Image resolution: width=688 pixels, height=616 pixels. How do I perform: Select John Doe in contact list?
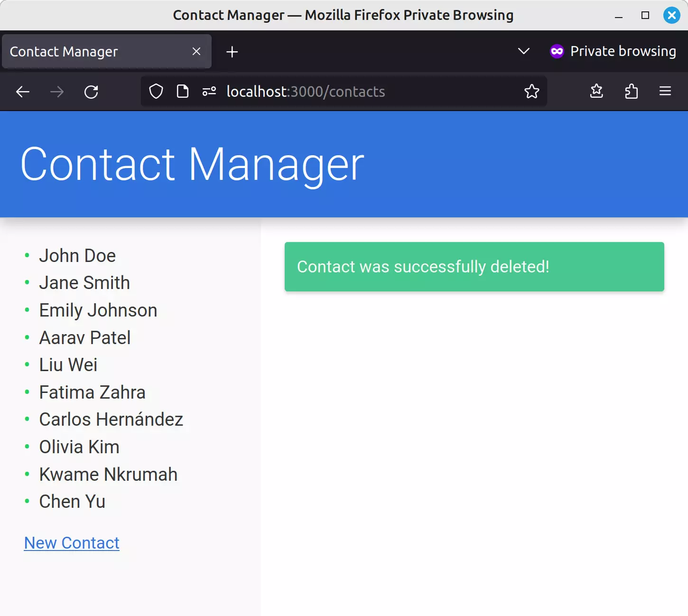(x=77, y=255)
